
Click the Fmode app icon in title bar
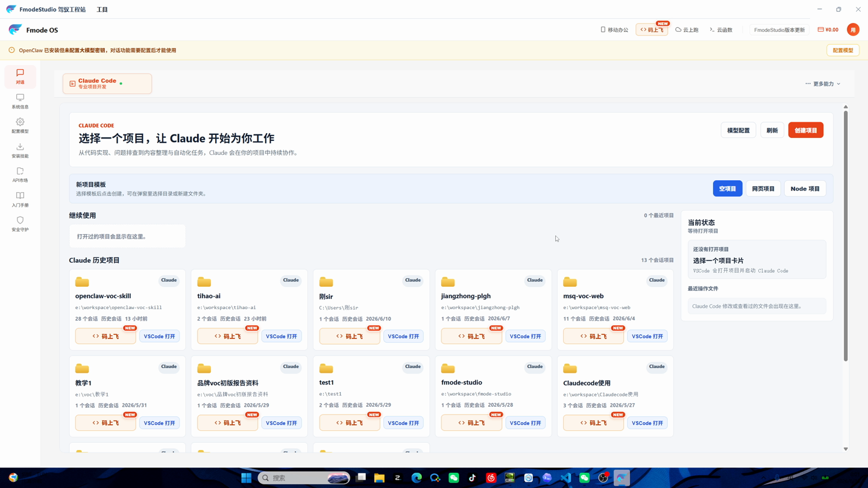11,9
